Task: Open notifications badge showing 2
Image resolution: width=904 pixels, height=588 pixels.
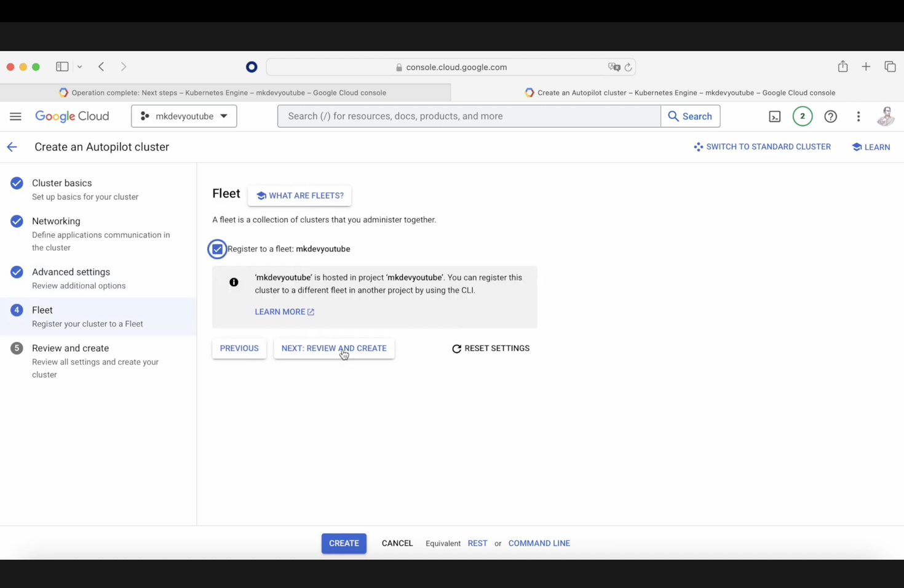Action: [x=803, y=116]
